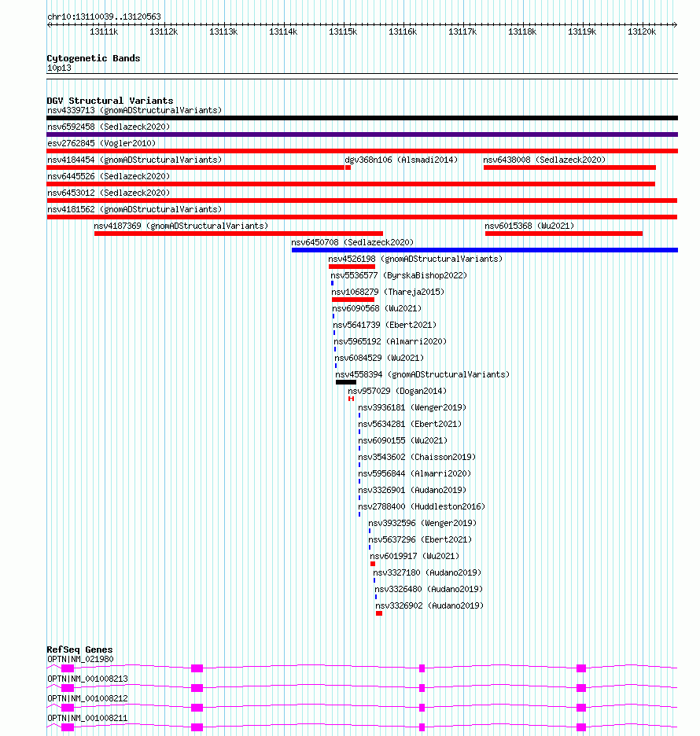This screenshot has height=736, width=700.
Task: Click nsv5536577 (ByrskaBishop2022) label
Action: coord(399,275)
